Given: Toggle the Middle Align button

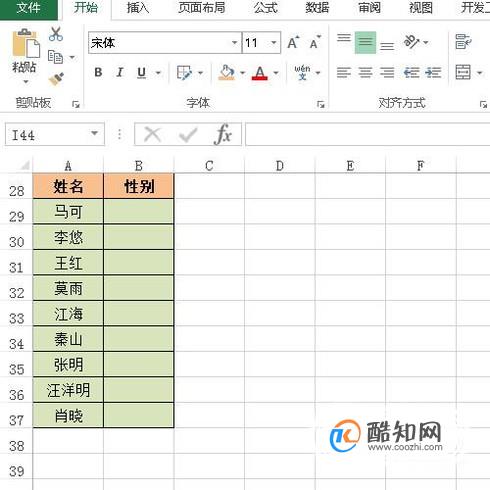Looking at the screenshot, I should 365,42.
